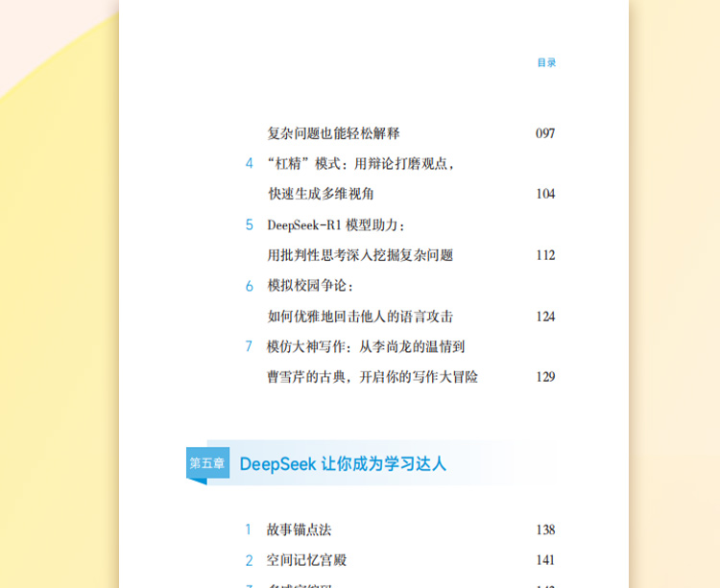Select the 模拟校园争论 entry

point(310,286)
